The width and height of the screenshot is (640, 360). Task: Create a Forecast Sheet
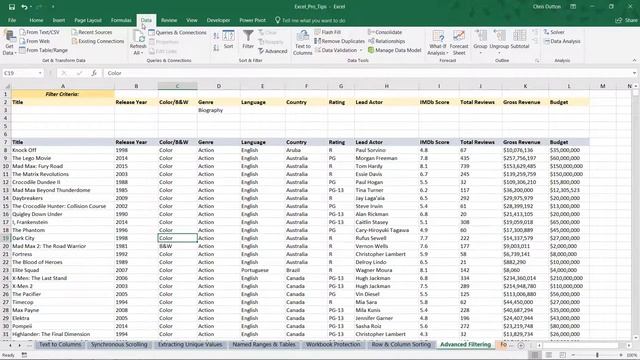459,42
